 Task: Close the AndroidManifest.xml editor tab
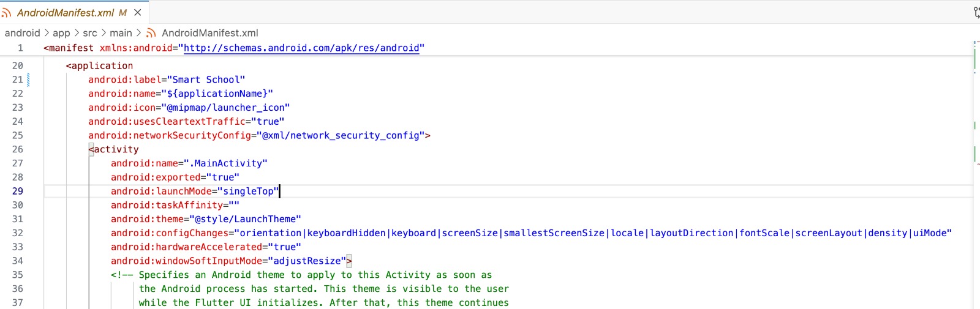[x=138, y=12]
